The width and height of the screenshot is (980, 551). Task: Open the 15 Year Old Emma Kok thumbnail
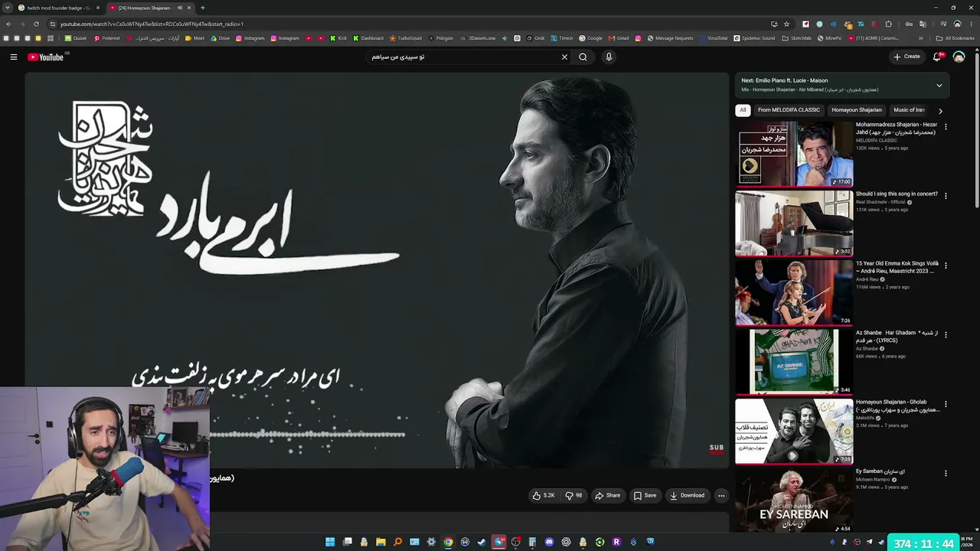794,293
